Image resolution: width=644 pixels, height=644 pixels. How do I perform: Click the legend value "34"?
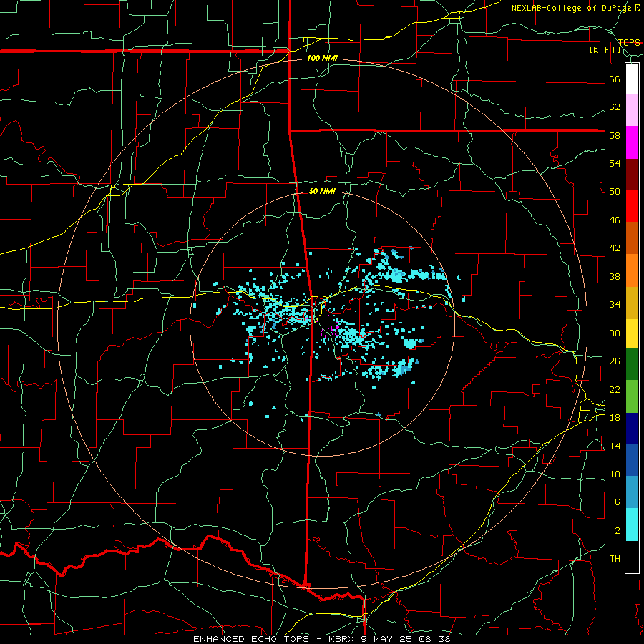[615, 305]
